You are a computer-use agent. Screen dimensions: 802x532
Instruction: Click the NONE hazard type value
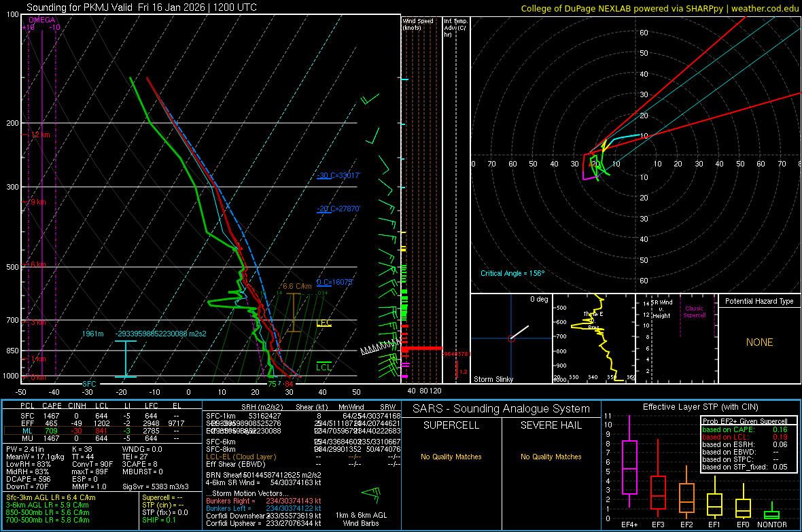pyautogui.click(x=759, y=342)
